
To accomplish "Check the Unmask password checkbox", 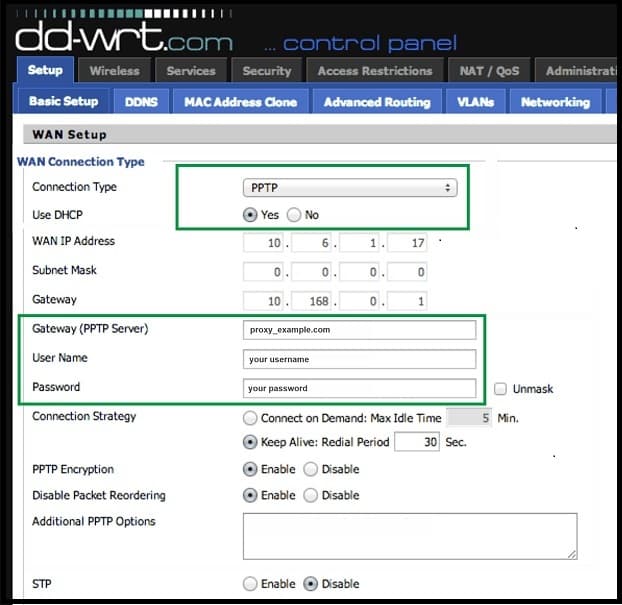I will (x=500, y=389).
